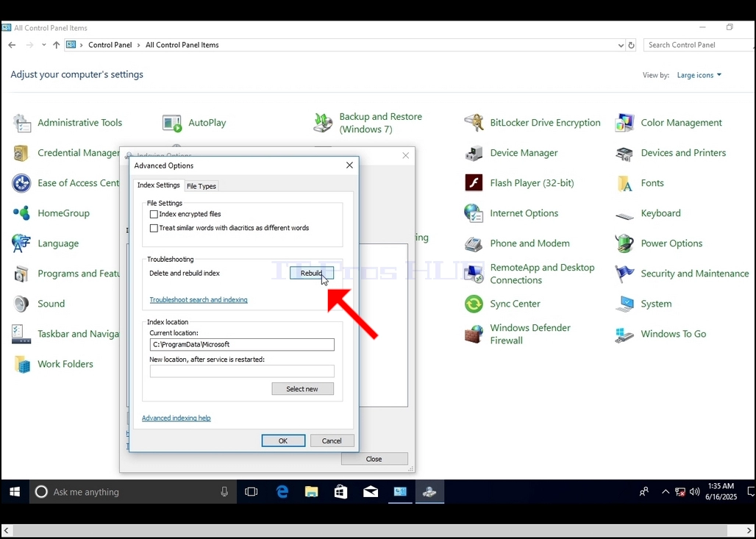Switch to the File Types tab
This screenshot has width=756, height=539.
201,186
